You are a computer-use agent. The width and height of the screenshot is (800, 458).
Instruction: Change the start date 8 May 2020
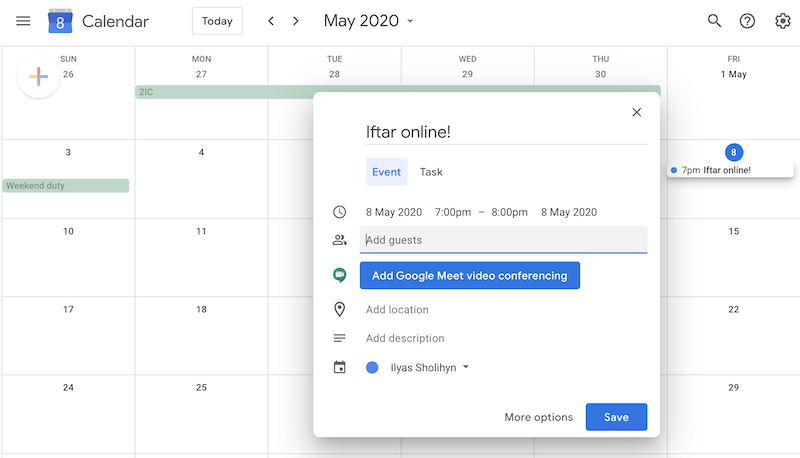394,212
